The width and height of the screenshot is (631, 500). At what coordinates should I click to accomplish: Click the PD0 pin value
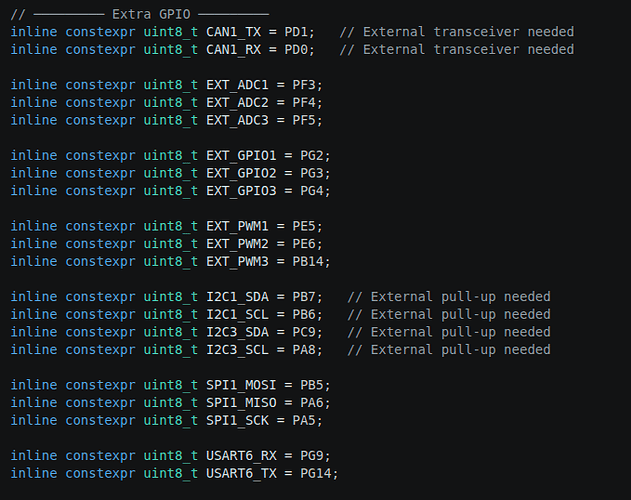pyautogui.click(x=296, y=50)
